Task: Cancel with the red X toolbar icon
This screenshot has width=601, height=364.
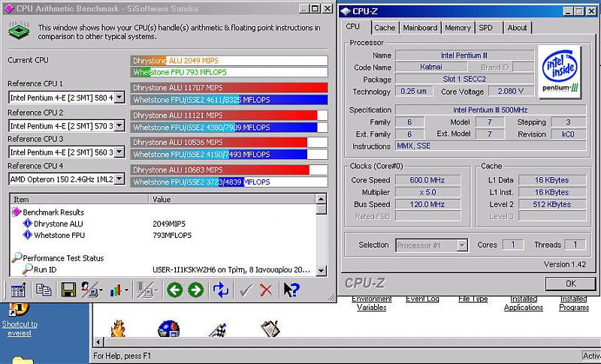Action: pyautogui.click(x=266, y=290)
